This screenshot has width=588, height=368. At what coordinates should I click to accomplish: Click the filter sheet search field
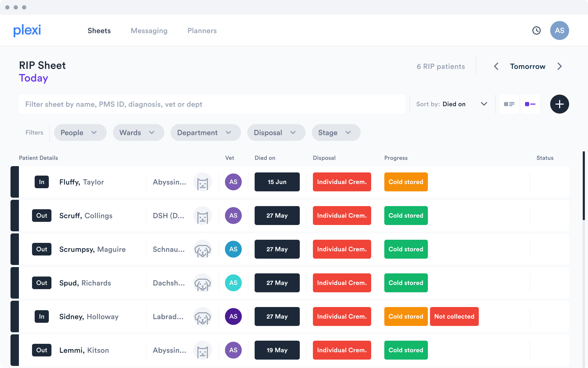tap(212, 104)
